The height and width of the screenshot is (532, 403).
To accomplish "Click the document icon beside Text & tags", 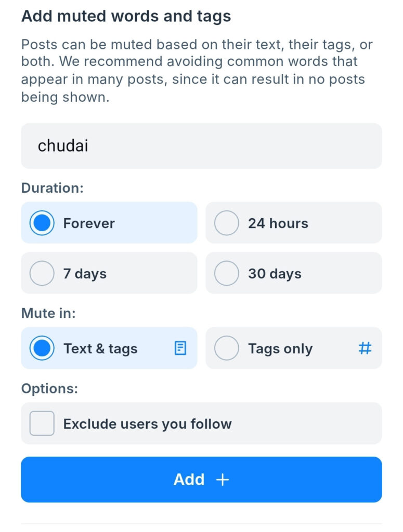I will tap(180, 348).
